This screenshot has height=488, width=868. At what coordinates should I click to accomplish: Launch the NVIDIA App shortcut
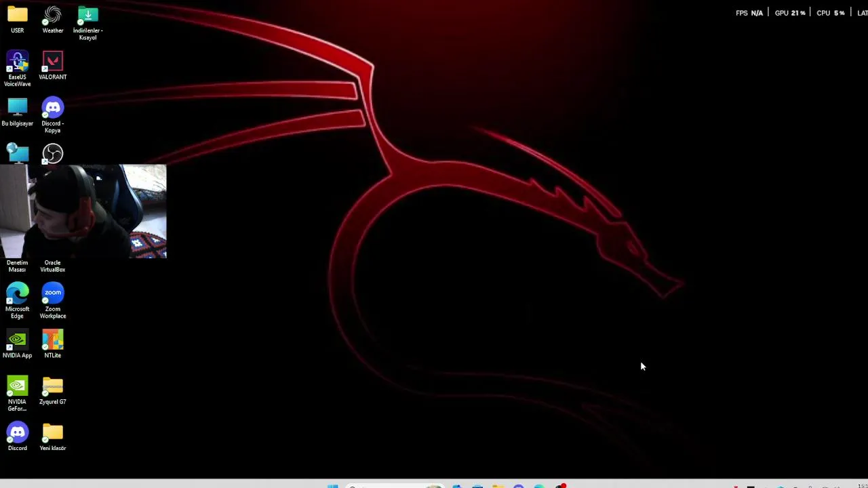(x=18, y=344)
